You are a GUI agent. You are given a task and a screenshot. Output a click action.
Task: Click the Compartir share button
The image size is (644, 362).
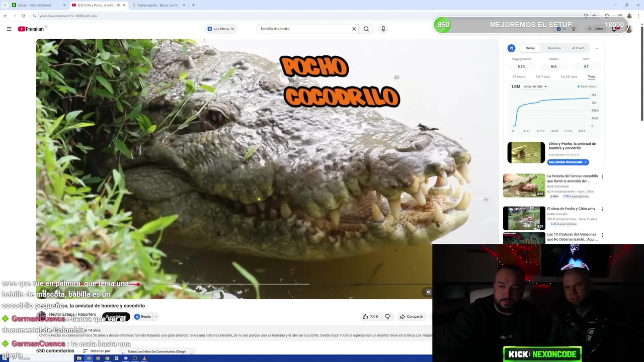(411, 317)
